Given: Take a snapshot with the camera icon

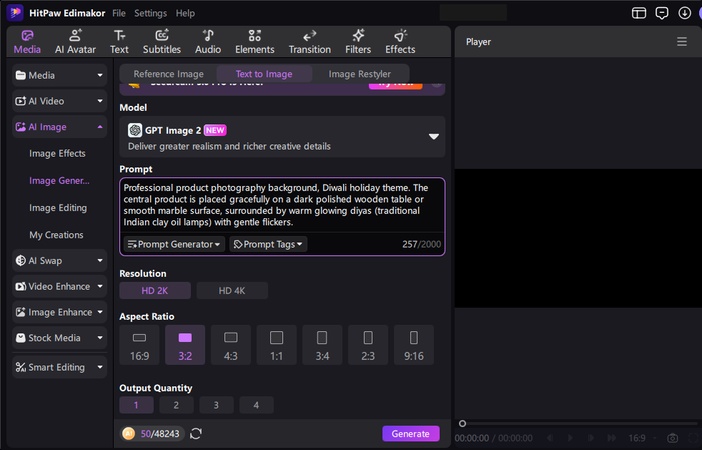Looking at the screenshot, I should point(672,437).
